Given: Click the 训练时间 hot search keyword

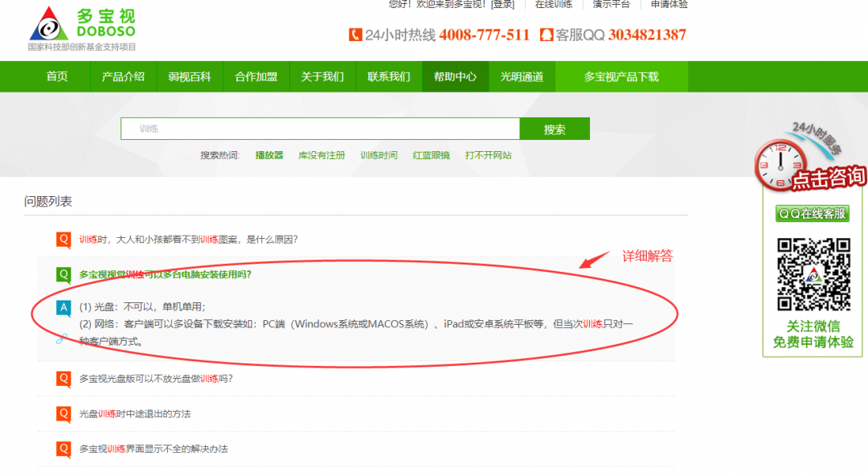Looking at the screenshot, I should (x=379, y=155).
